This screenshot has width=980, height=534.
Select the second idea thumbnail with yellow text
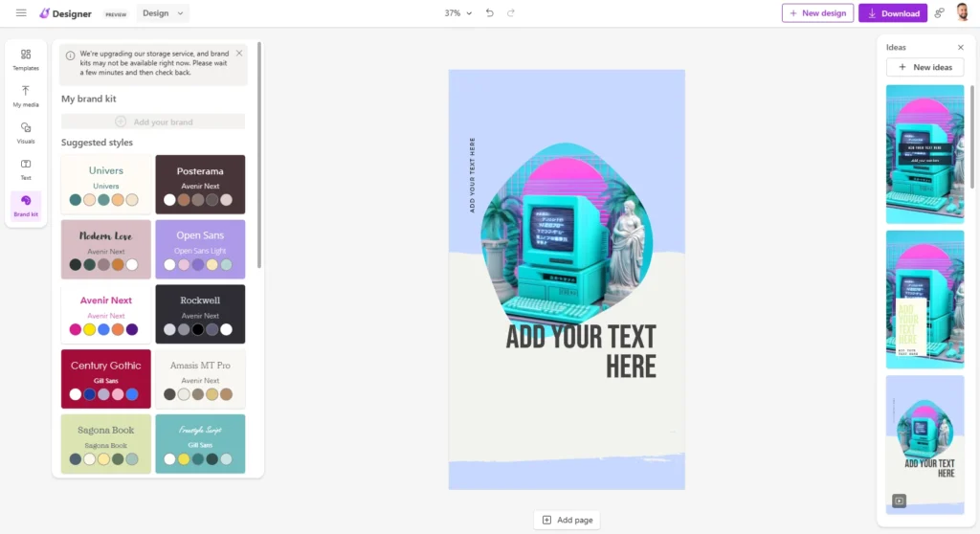[925, 300]
